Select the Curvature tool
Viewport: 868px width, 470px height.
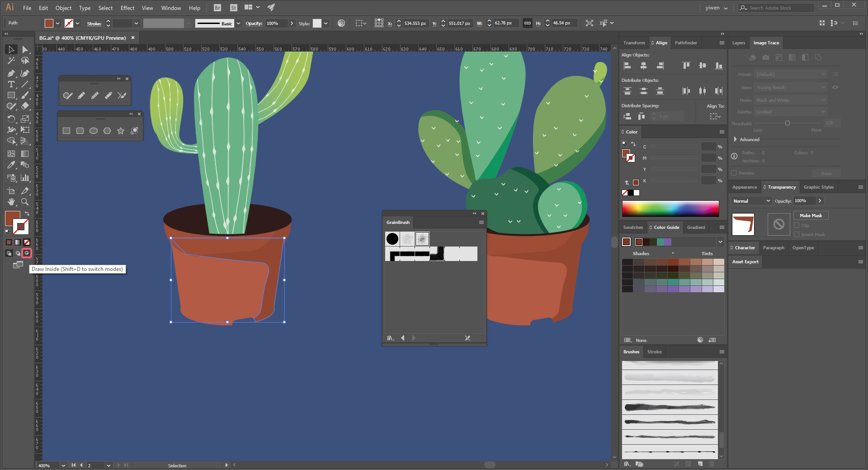point(25,73)
